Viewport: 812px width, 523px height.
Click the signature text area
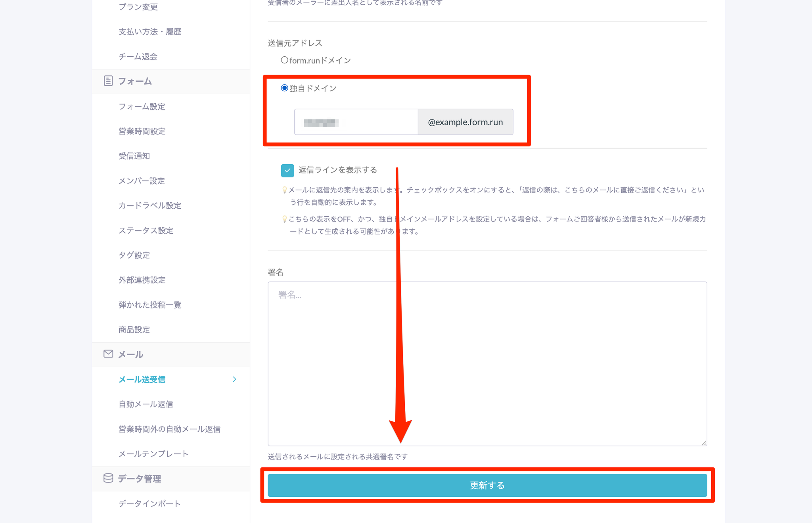487,363
